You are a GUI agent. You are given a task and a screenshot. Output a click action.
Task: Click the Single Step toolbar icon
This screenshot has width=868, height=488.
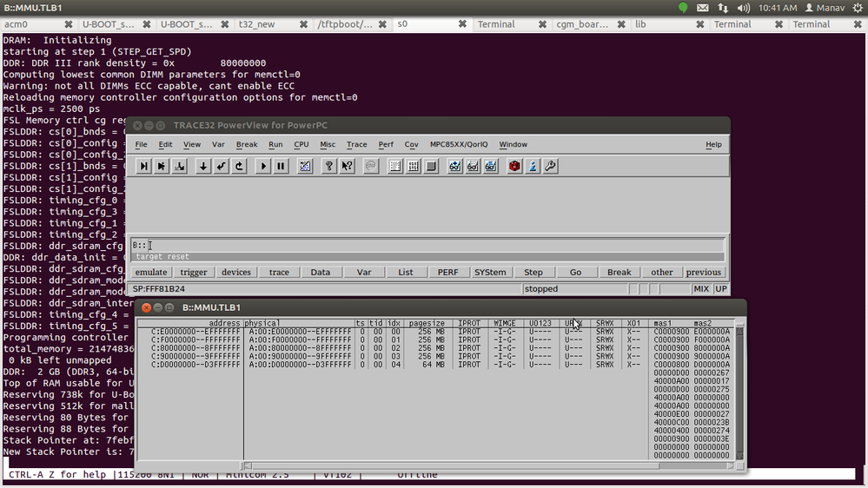[x=144, y=166]
